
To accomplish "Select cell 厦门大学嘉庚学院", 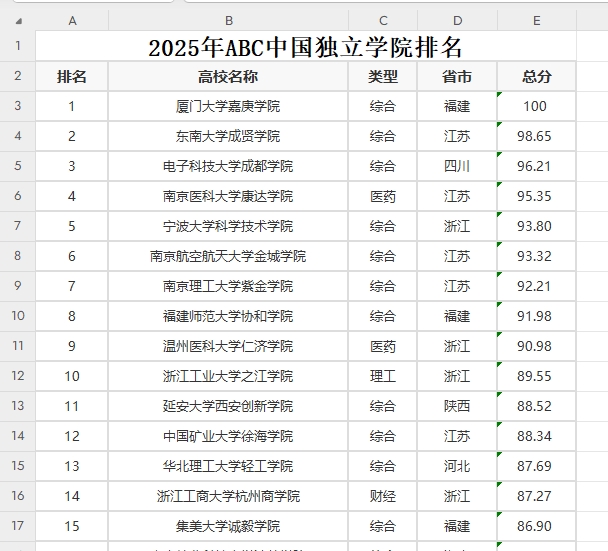I will coord(228,106).
